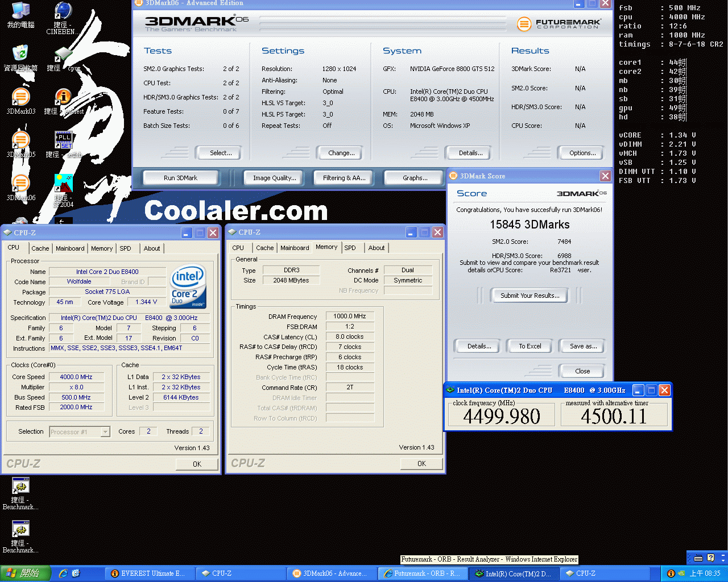Screen dimensions: 728x582
Task: Click the Intel Core 2 Duo logo in CPU-Z
Action: (188, 286)
